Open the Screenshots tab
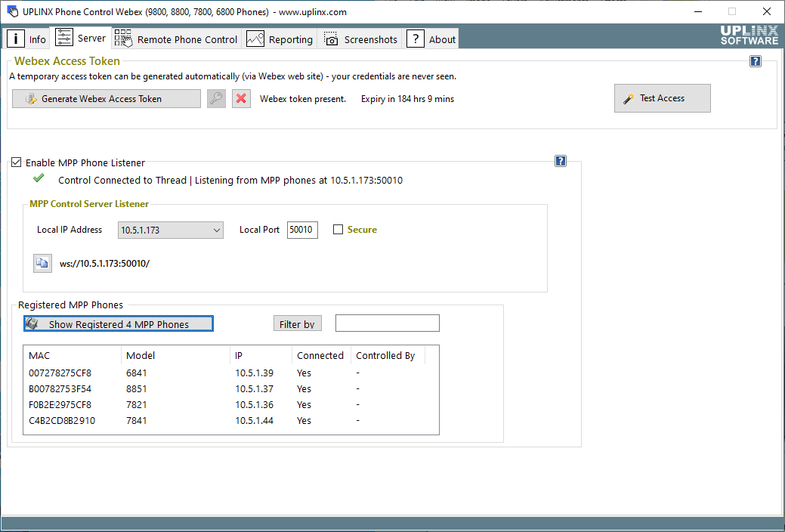Image resolution: width=785 pixels, height=532 pixels. 360,39
